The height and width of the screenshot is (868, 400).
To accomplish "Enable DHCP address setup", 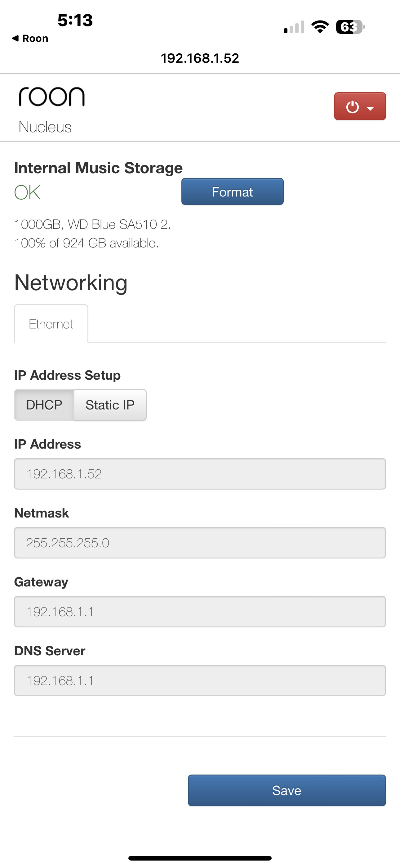I will (44, 405).
